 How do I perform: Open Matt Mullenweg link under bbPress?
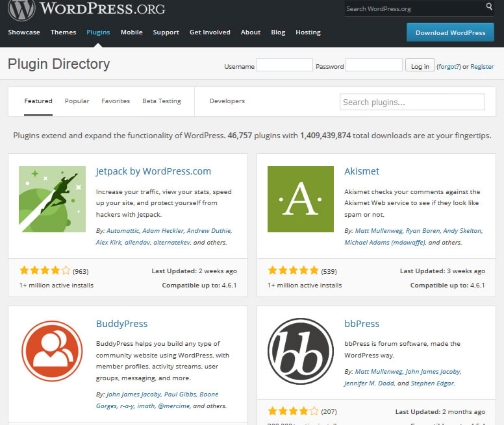[379, 371]
